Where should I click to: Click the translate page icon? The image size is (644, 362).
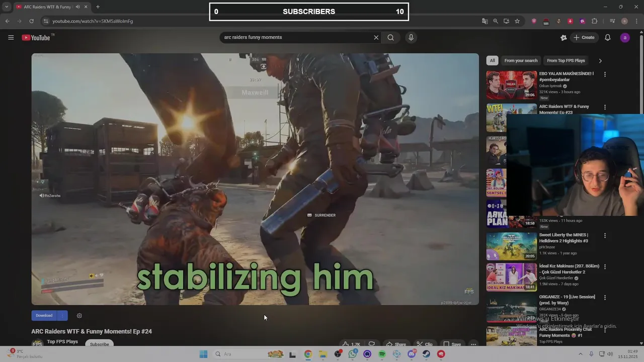(x=485, y=21)
